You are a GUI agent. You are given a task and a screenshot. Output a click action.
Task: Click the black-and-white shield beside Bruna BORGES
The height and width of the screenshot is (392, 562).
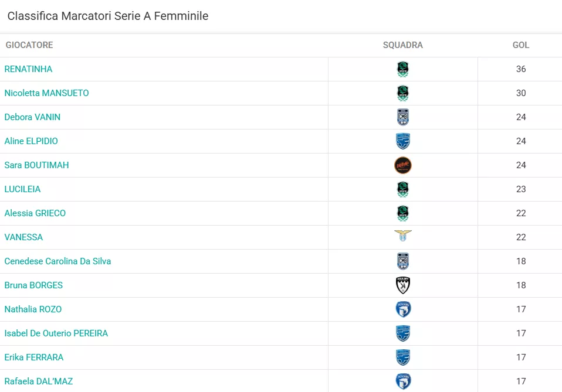(403, 285)
